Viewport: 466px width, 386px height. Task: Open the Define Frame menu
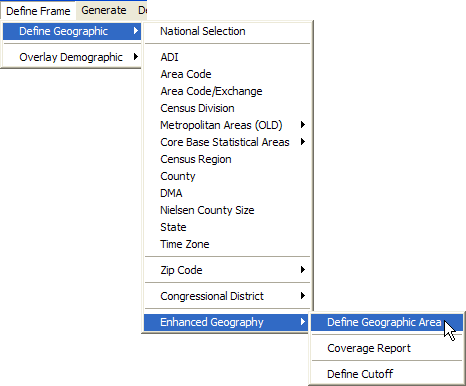point(38,11)
